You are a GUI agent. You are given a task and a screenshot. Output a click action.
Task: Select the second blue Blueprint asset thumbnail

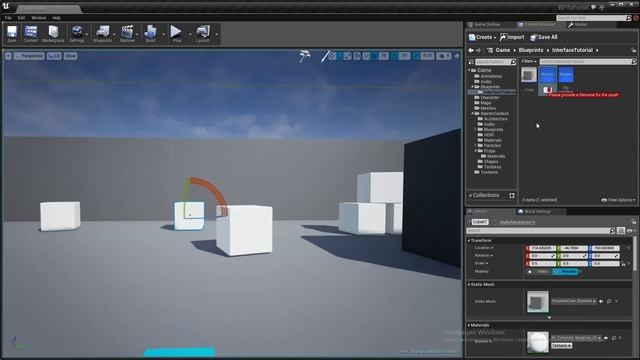tap(566, 75)
